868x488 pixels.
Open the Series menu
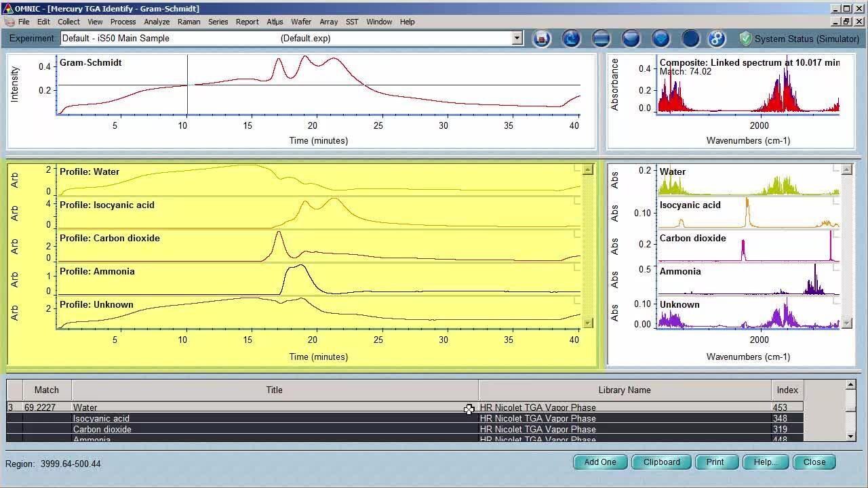218,22
